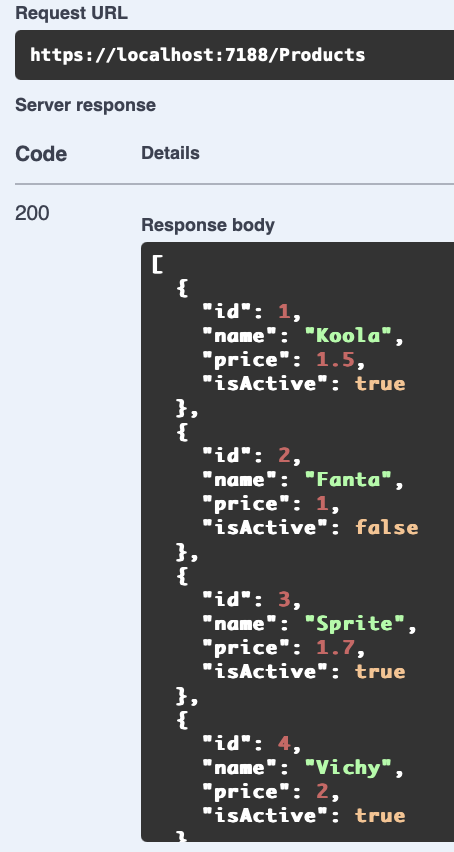
Task: Click the Request URL text https://localhost:7188/Products
Action: [198, 55]
